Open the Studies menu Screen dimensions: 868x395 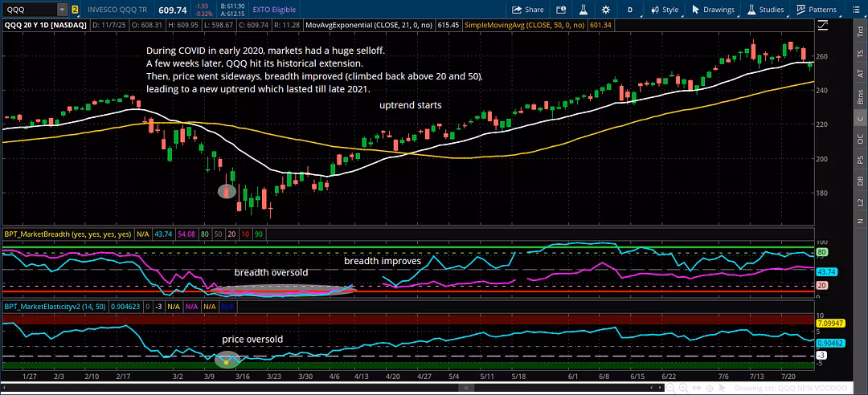click(766, 10)
